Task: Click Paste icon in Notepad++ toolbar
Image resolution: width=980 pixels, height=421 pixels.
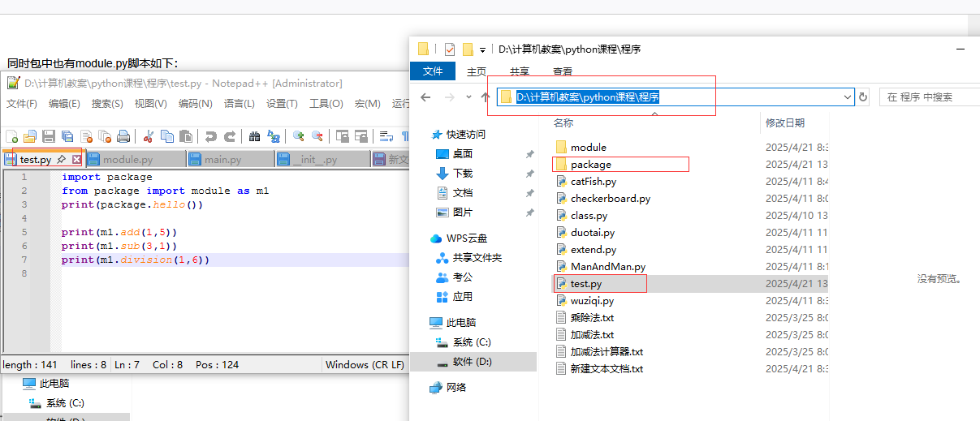Action: 186,136
